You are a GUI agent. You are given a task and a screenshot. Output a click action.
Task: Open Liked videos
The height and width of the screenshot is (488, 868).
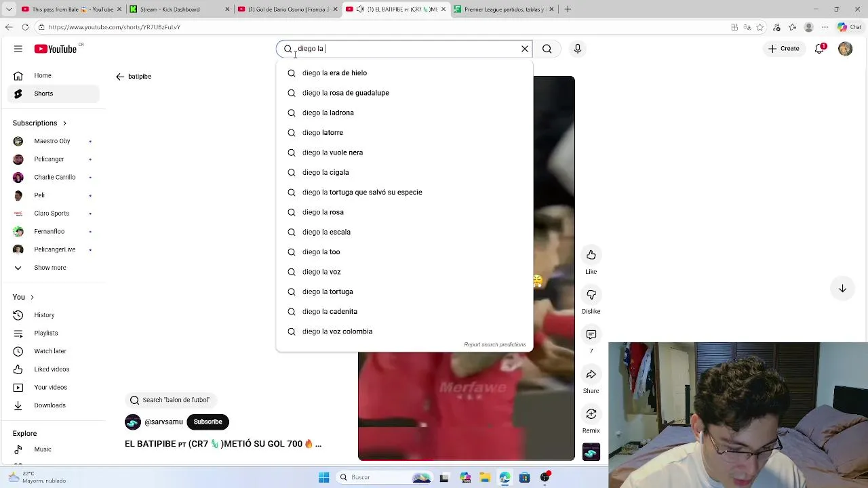pyautogui.click(x=53, y=369)
